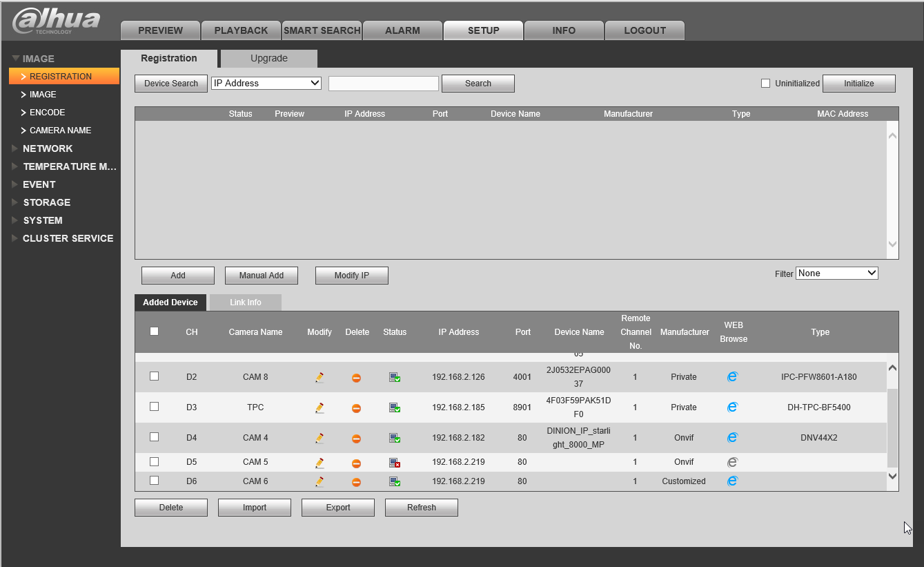The image size is (924, 567).
Task: Click the orange delete icon for TPC row
Action: pyautogui.click(x=356, y=408)
